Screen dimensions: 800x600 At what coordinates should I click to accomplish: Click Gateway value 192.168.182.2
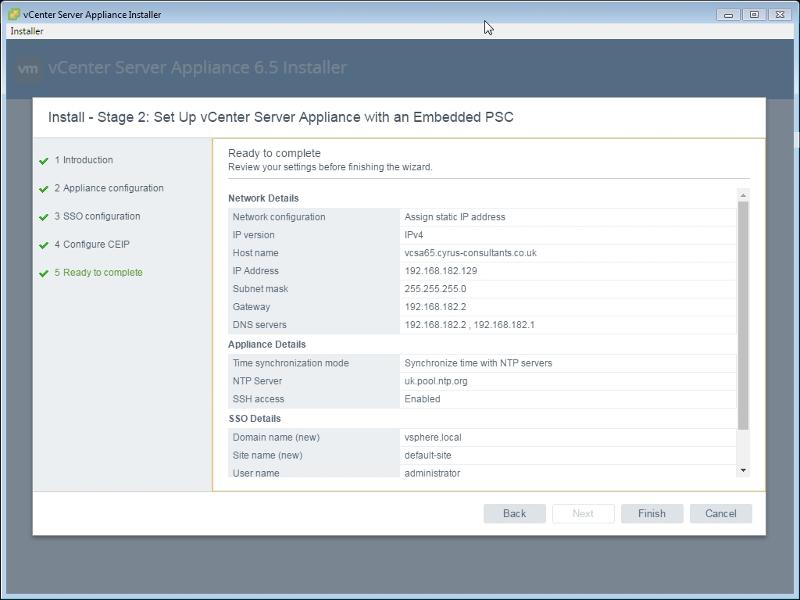tap(435, 307)
